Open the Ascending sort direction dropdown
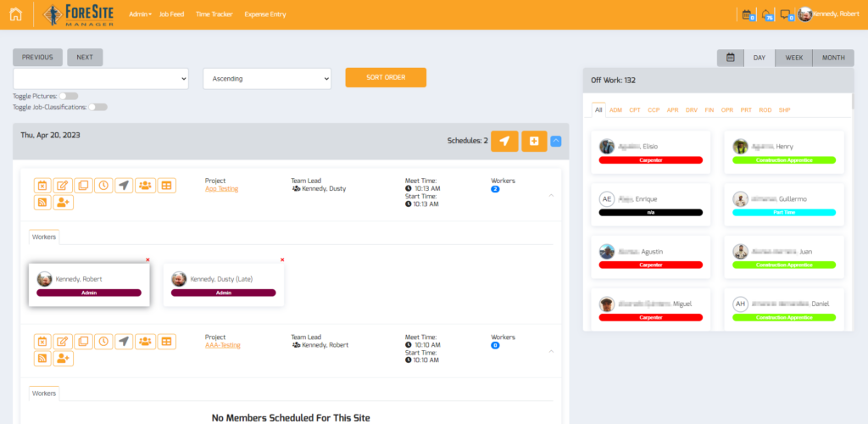The width and height of the screenshot is (868, 424). tap(266, 78)
